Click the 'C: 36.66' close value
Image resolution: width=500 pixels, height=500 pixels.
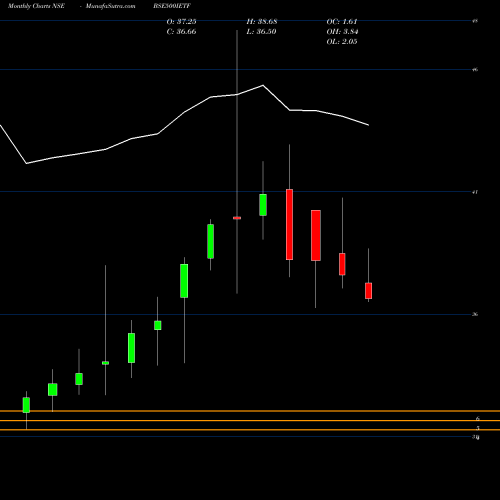[x=181, y=32]
